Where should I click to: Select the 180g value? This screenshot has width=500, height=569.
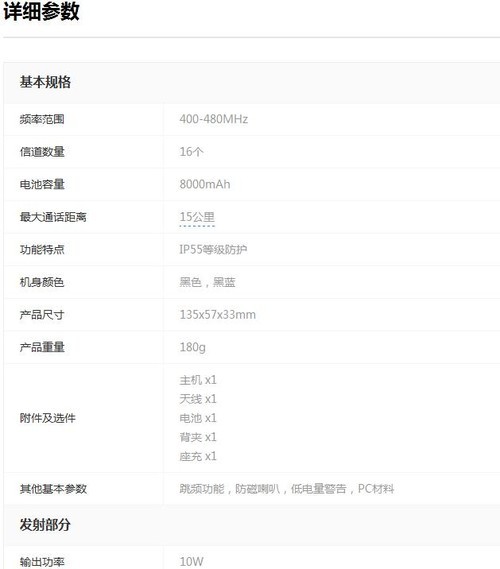click(193, 347)
